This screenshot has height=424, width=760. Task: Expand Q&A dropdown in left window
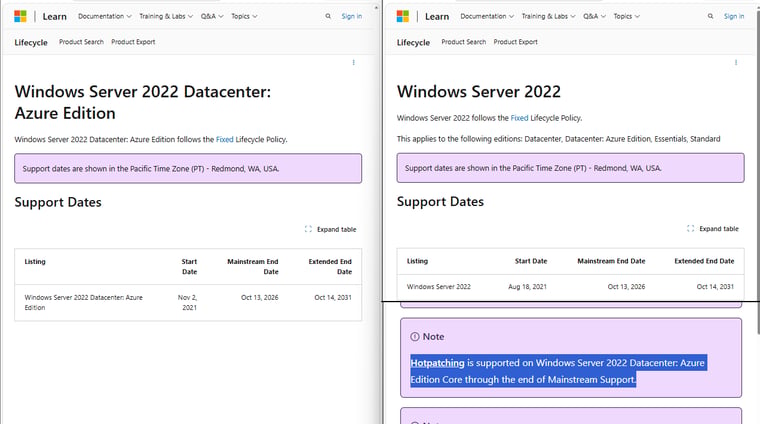(x=212, y=16)
